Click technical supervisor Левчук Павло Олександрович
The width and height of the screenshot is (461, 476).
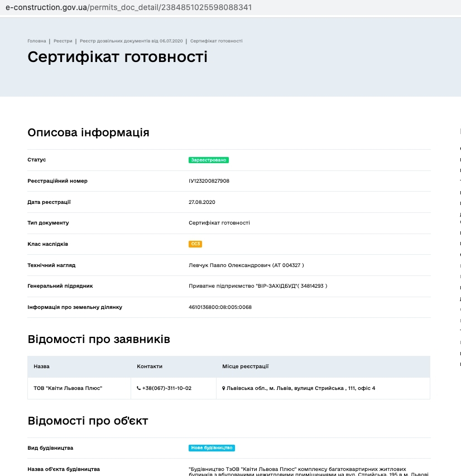pos(246,265)
